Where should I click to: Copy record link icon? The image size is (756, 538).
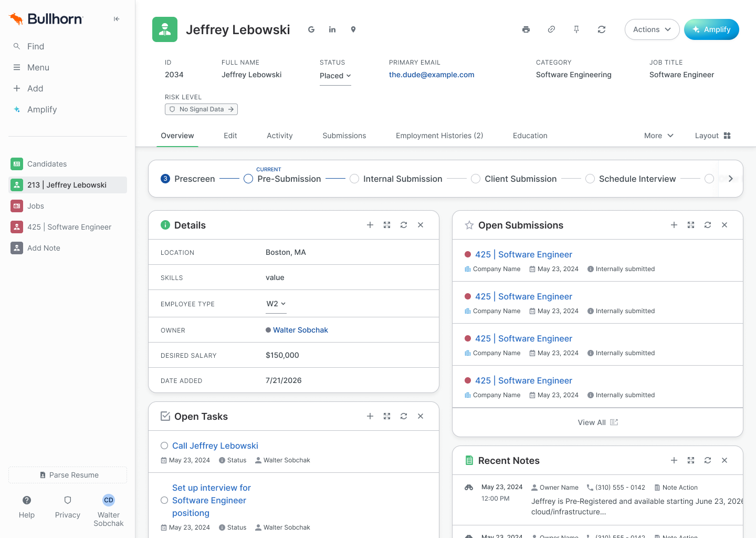pyautogui.click(x=551, y=29)
